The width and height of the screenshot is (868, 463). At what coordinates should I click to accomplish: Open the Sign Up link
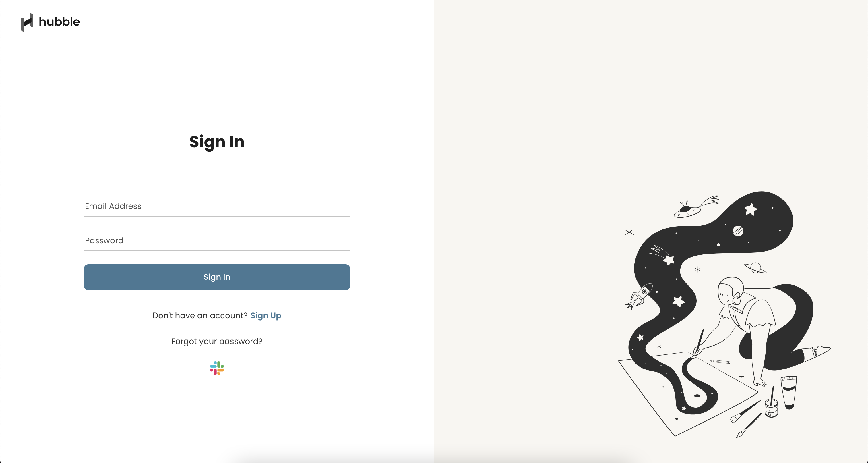click(x=266, y=316)
